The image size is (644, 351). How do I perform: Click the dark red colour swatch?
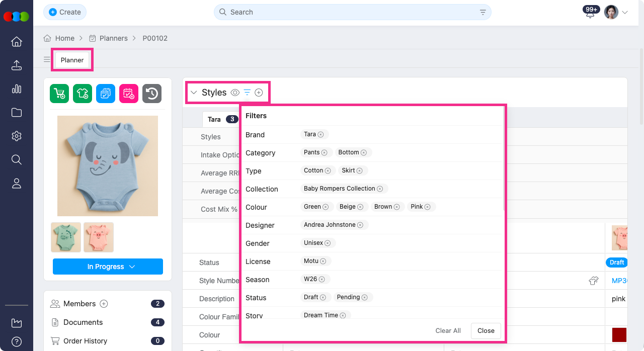pyautogui.click(x=619, y=335)
